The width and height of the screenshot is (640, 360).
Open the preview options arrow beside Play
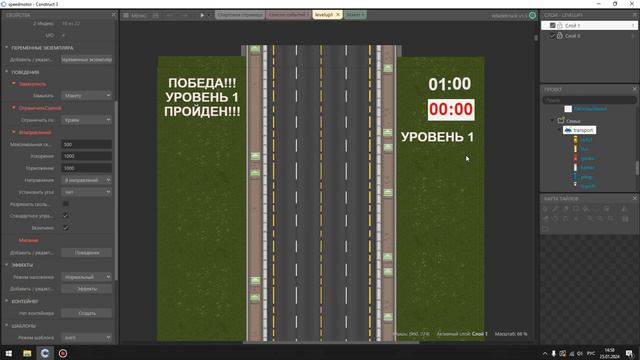point(209,15)
